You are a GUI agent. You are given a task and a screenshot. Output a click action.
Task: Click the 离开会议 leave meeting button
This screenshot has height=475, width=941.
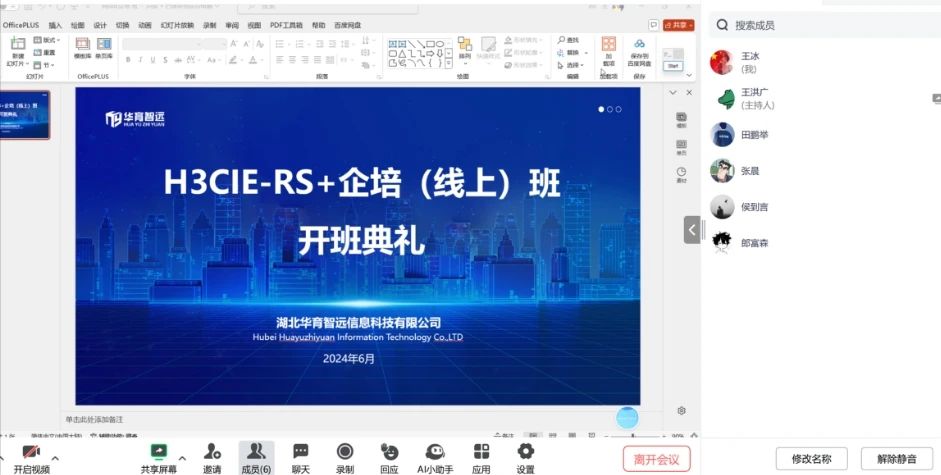tap(657, 459)
